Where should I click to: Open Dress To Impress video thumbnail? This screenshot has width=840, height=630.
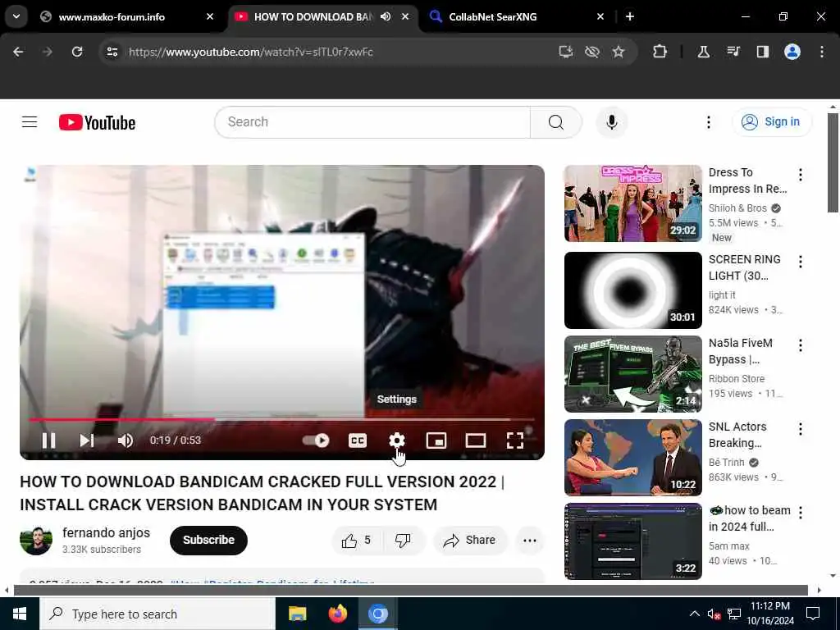tap(632, 203)
